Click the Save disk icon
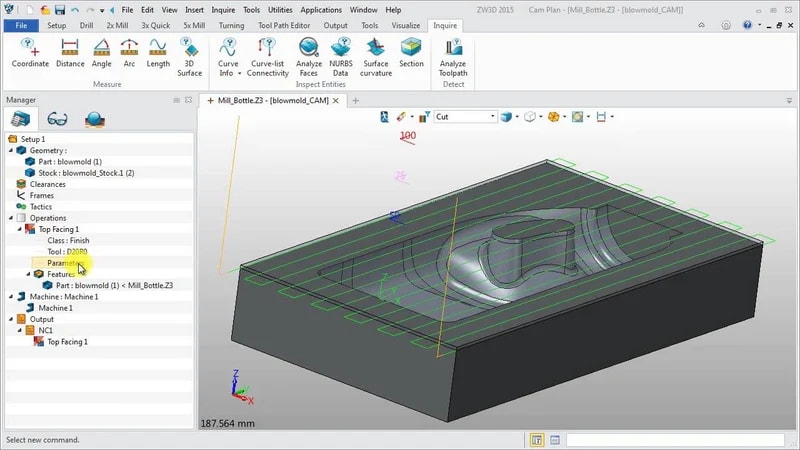800x450 pixels. tap(60, 10)
